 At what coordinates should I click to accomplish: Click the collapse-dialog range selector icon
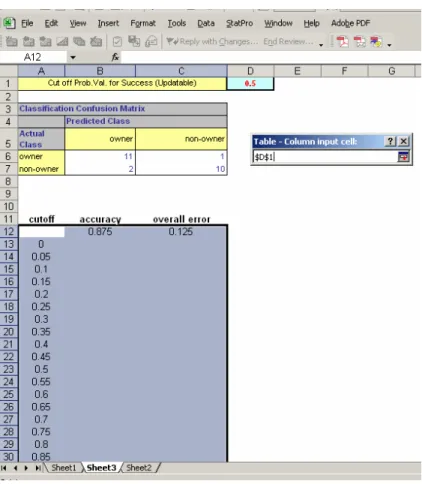(403, 156)
